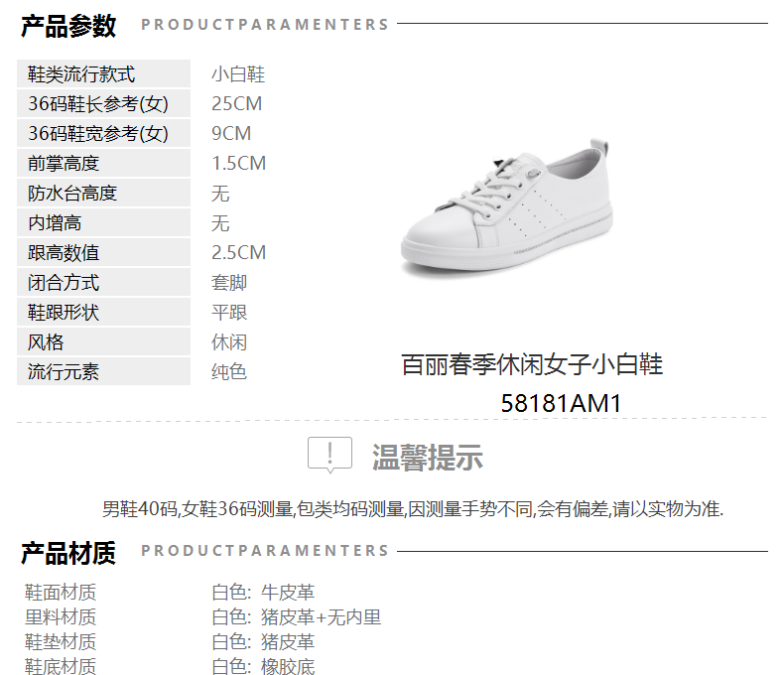Click the 内增高 parameter label
The image size is (784, 675).
pyautogui.click(x=55, y=223)
